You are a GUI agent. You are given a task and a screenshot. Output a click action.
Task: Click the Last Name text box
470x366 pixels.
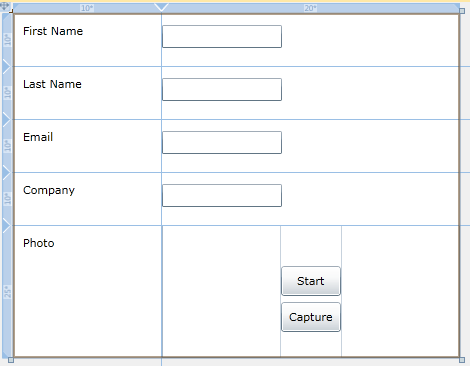click(222, 89)
